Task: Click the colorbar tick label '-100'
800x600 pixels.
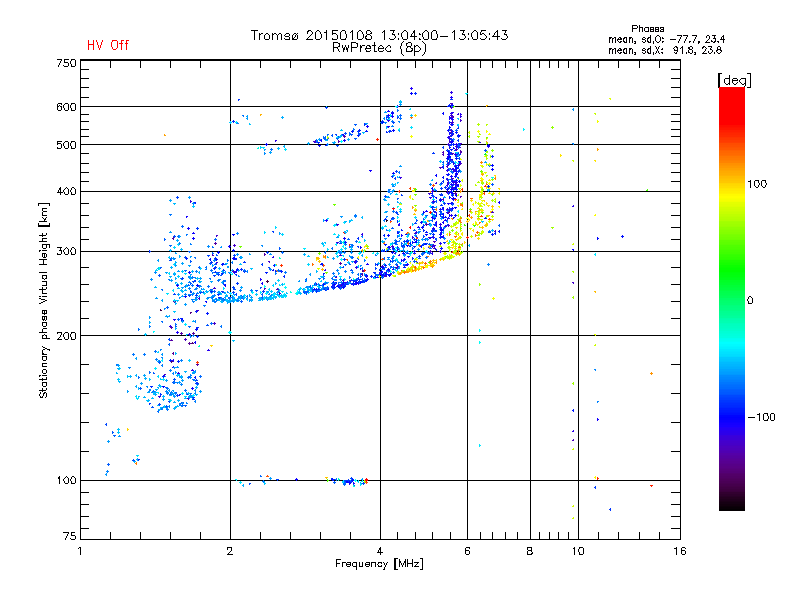Action: (x=761, y=417)
